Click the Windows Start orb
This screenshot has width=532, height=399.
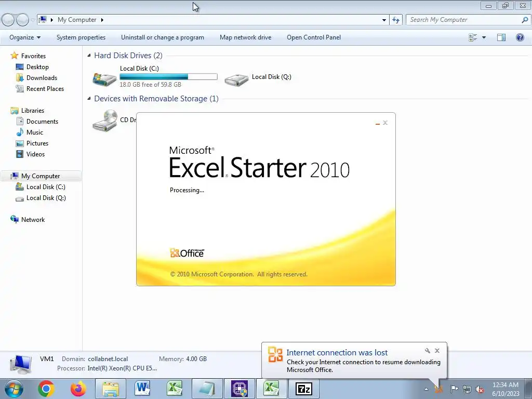click(x=14, y=389)
